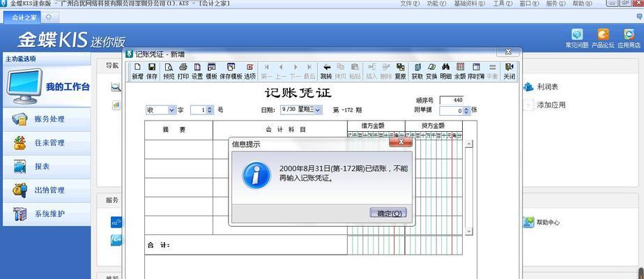Click 添加应用 add application shortcut
This screenshot has height=279, width=644.
545,105
